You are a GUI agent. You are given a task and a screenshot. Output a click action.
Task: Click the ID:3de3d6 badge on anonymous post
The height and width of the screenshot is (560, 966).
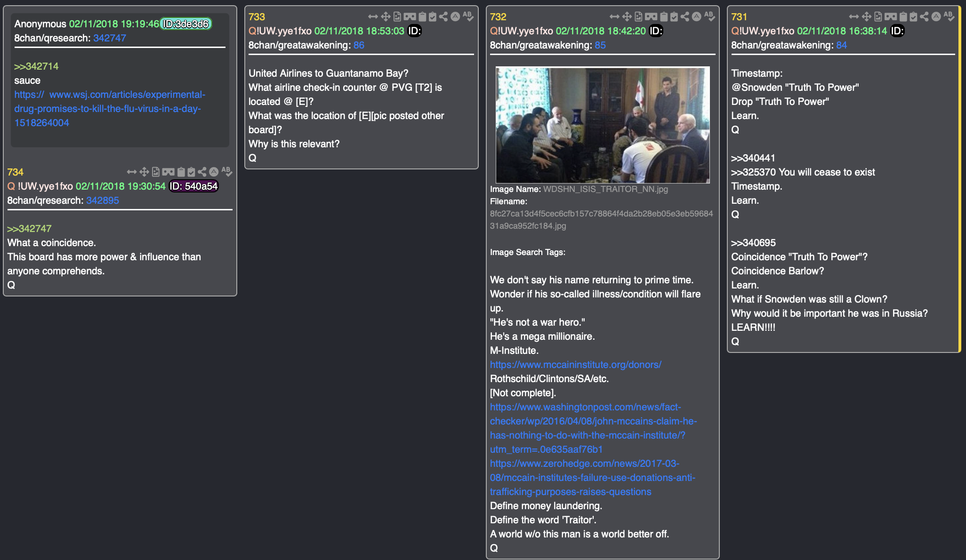(x=186, y=24)
